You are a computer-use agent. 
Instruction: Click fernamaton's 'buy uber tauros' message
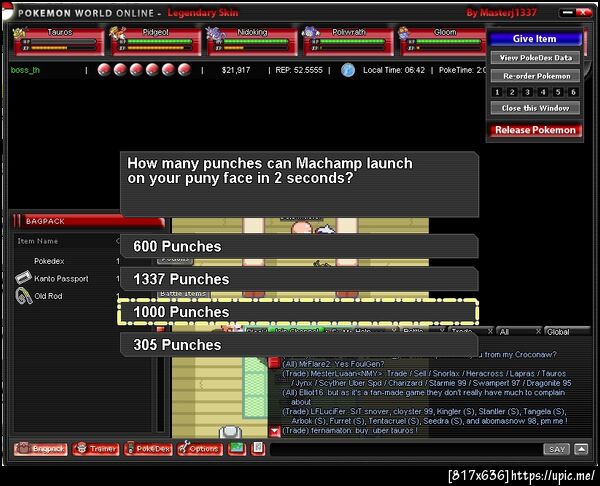(x=349, y=431)
